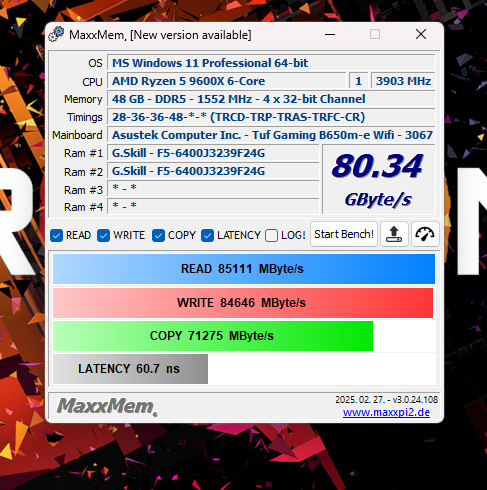Start the benchmark with Start Bench!
The image size is (487, 490).
[344, 234]
